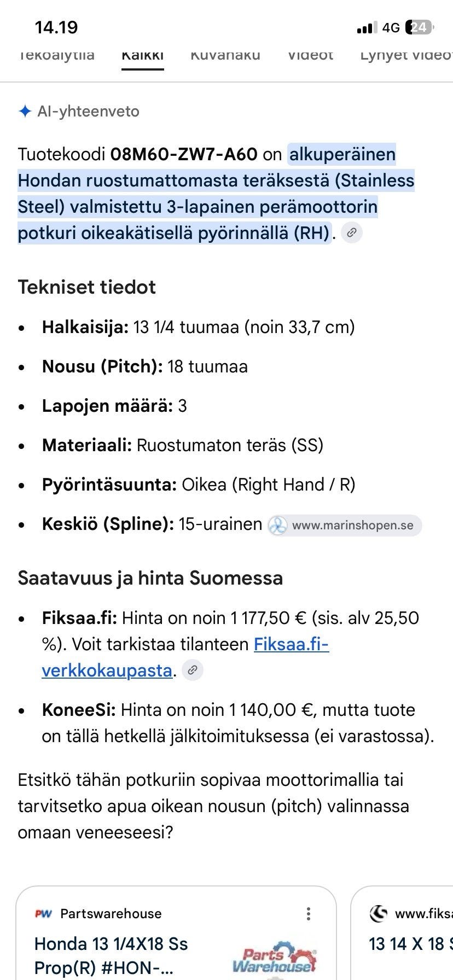This screenshot has width=453, height=980.
Task: Tap the fiksaa site favicon icon
Action: click(379, 913)
